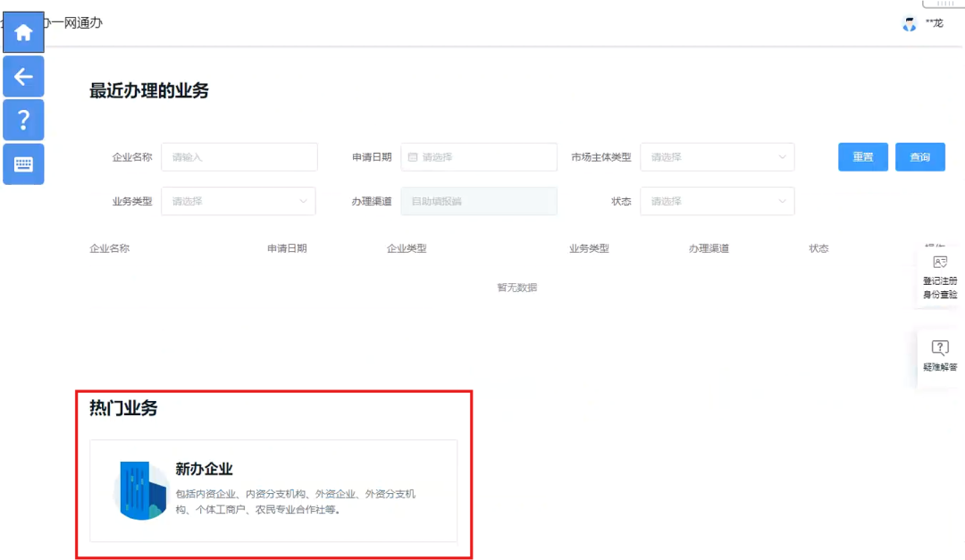Image resolution: width=965 pixels, height=560 pixels.
Task: Expand the 状态 dropdown selector
Action: [717, 201]
